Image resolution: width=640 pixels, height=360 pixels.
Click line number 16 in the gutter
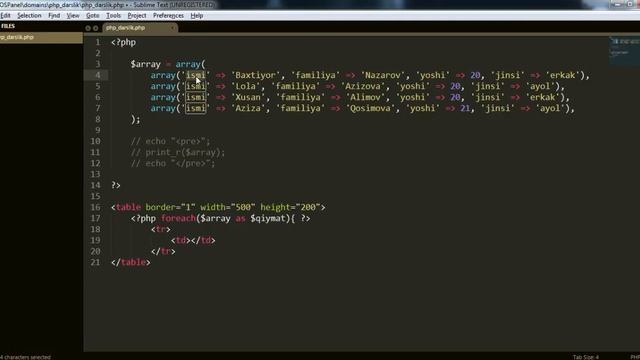coord(96,207)
